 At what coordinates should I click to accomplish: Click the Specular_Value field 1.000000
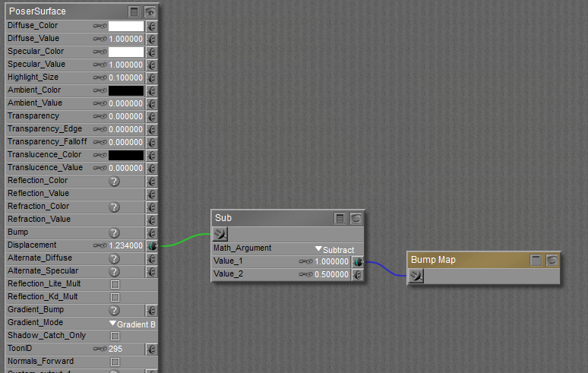(125, 65)
